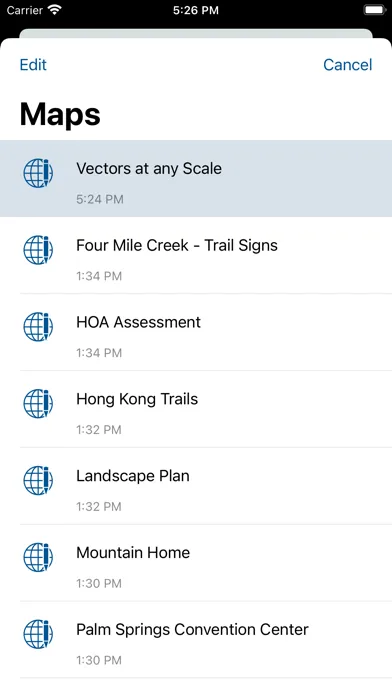Screen dimensions: 392x696
Task: Open the Mountain Home map
Action: [196, 562]
